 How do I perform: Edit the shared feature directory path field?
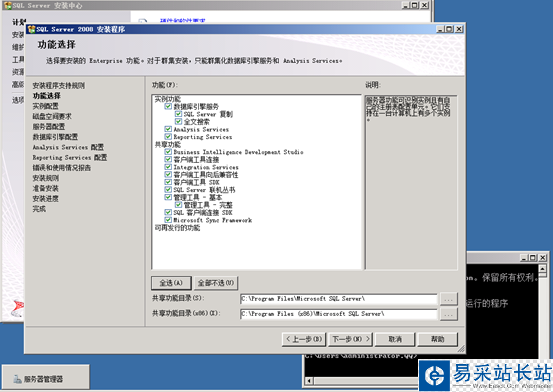339,299
